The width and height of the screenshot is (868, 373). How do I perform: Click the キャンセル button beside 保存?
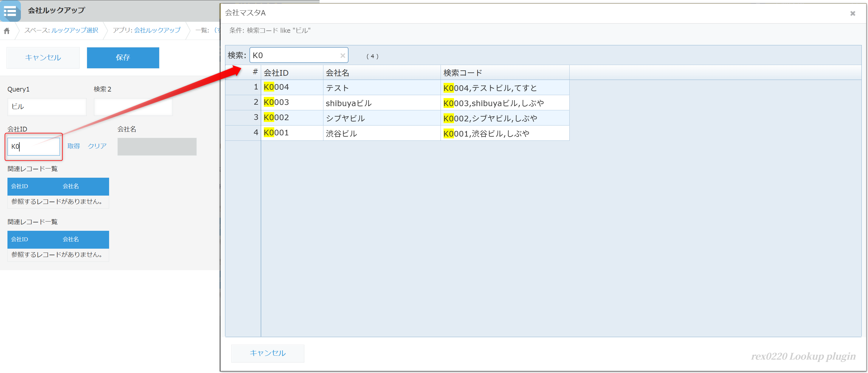coord(43,58)
